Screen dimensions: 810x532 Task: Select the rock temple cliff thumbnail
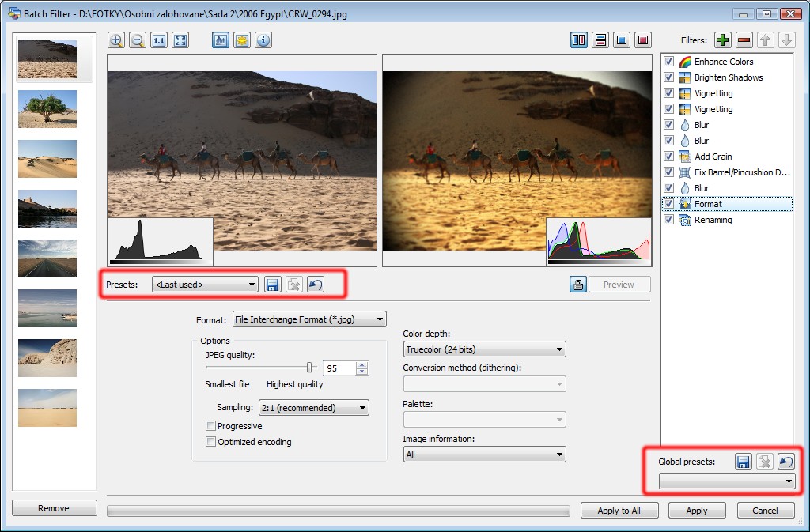47,357
